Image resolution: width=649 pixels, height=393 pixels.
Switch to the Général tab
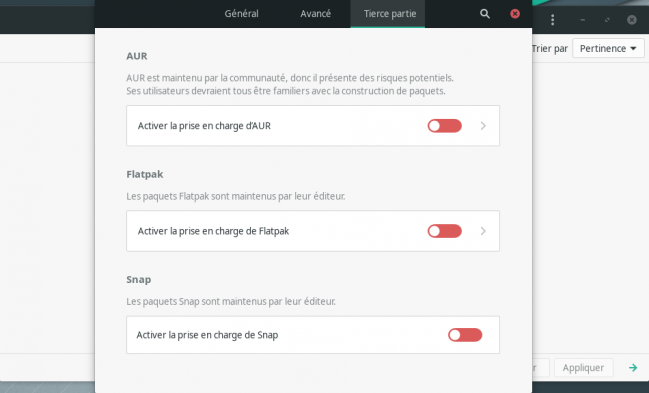pos(241,14)
